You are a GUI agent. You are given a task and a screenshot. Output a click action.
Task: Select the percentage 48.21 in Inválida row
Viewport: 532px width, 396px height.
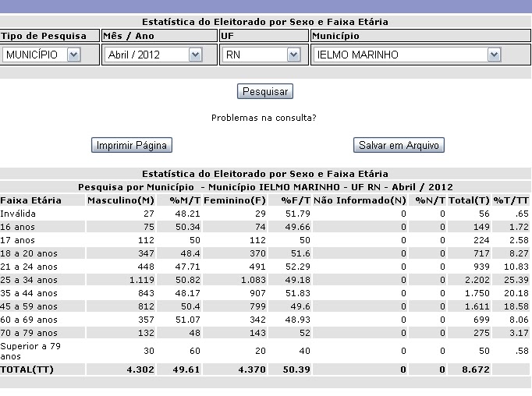[x=188, y=214]
